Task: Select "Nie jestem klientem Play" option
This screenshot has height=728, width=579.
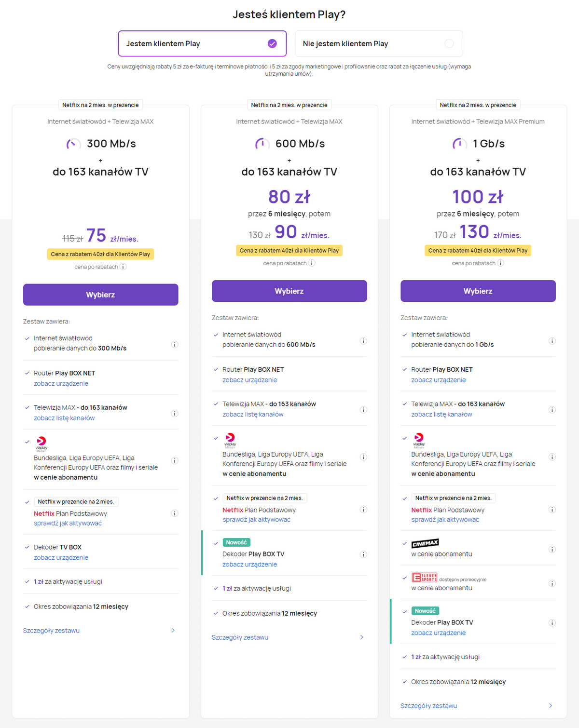Action: coord(379,44)
